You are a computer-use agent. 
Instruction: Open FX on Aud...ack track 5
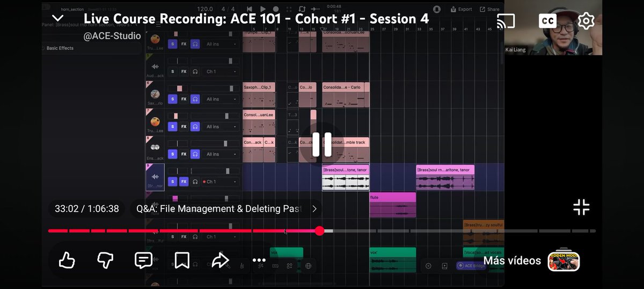point(184,71)
